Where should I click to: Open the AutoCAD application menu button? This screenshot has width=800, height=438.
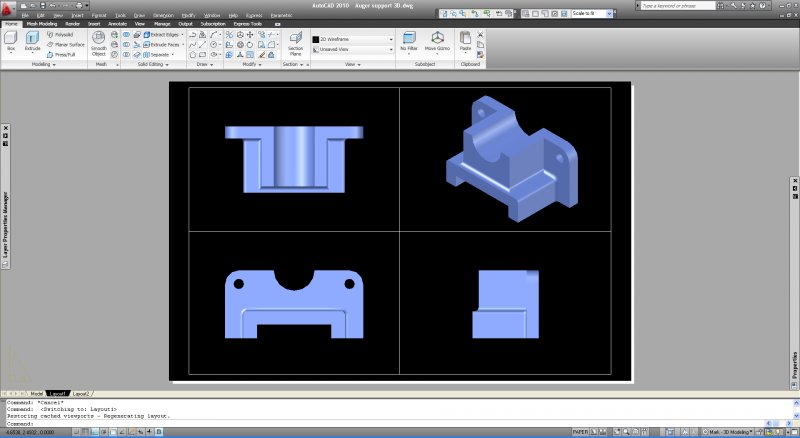[8, 10]
